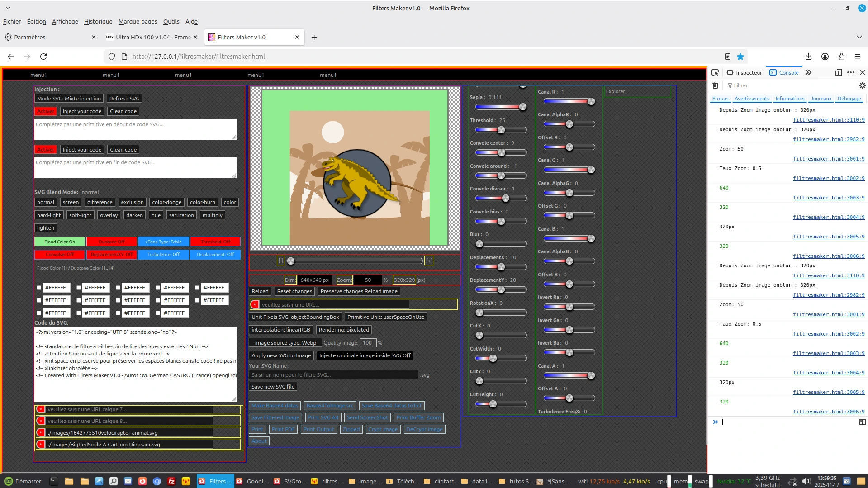The width and height of the screenshot is (868, 488).
Task: Click the zoom in [+] icon
Action: coord(429,261)
